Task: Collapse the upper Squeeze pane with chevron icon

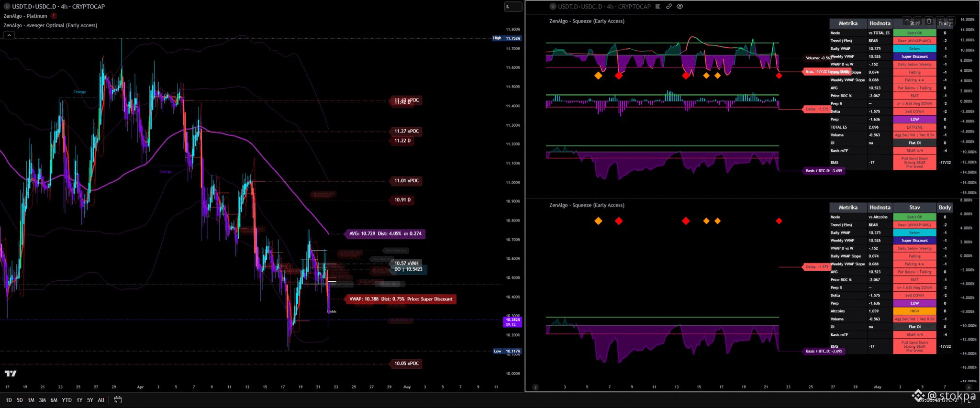Action: 940,21
